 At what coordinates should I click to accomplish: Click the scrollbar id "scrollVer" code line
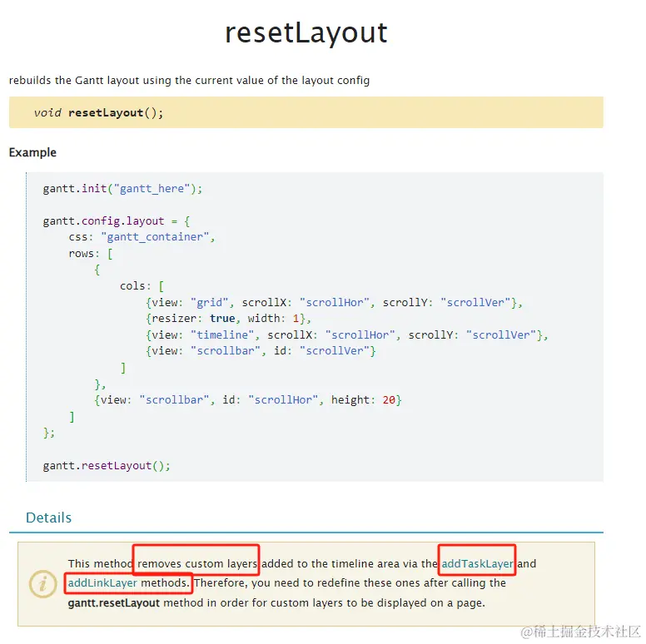pyautogui.click(x=261, y=351)
